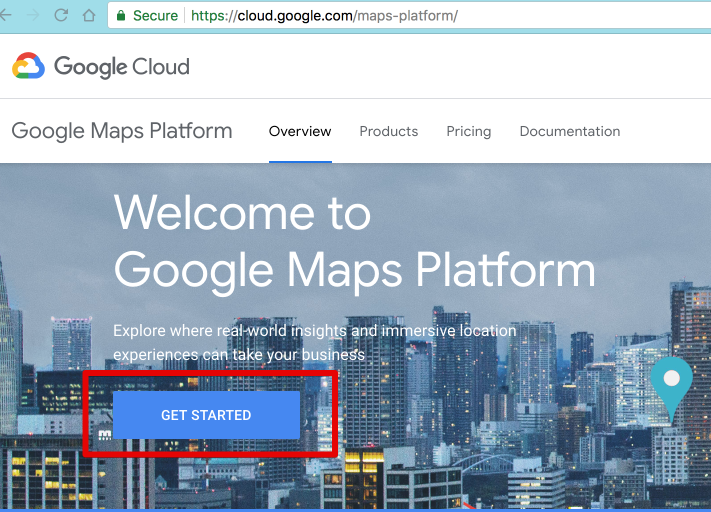The height and width of the screenshot is (512, 711).
Task: Reload the page with the refresh icon
Action: tap(61, 15)
